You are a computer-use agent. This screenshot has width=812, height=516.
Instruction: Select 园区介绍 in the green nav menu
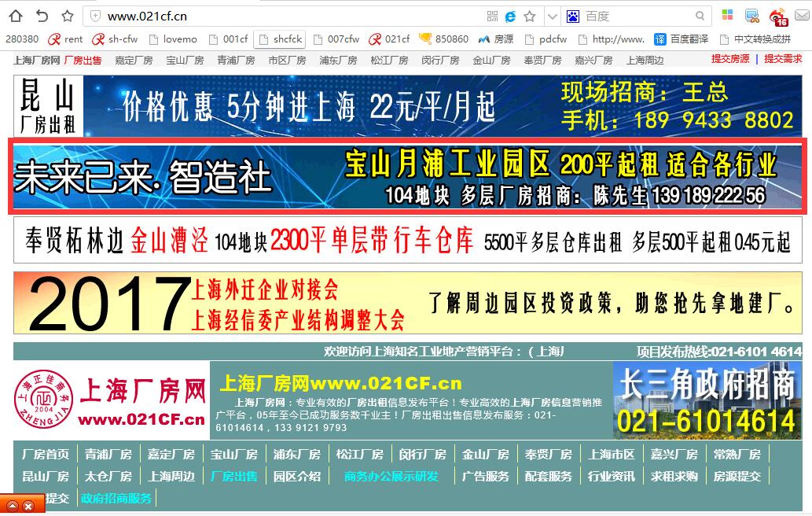click(x=297, y=476)
